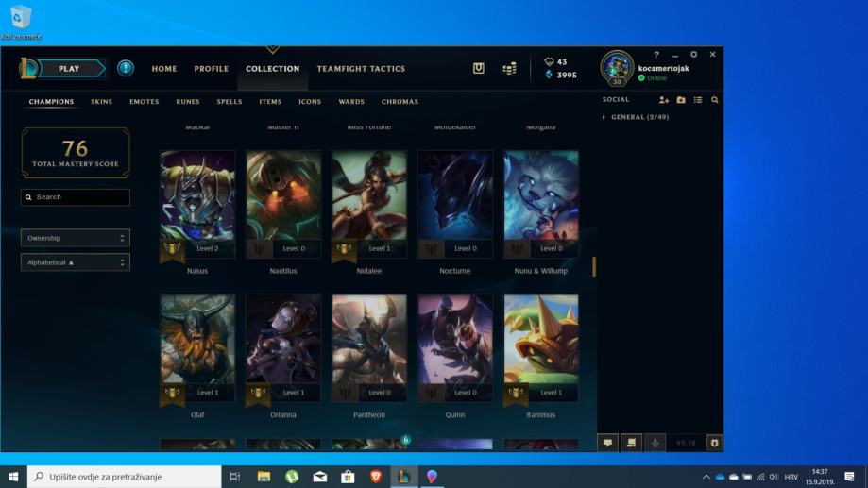Click the RP currency amount 43
Viewport: 868px width, 488px height.
click(555, 62)
